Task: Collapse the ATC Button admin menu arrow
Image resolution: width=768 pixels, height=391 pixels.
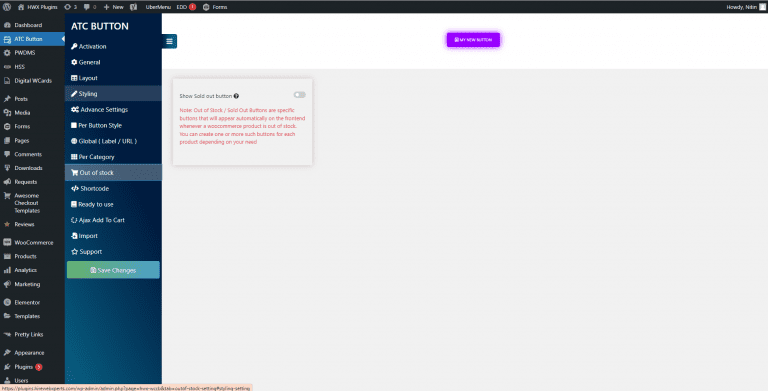Action: (63, 39)
